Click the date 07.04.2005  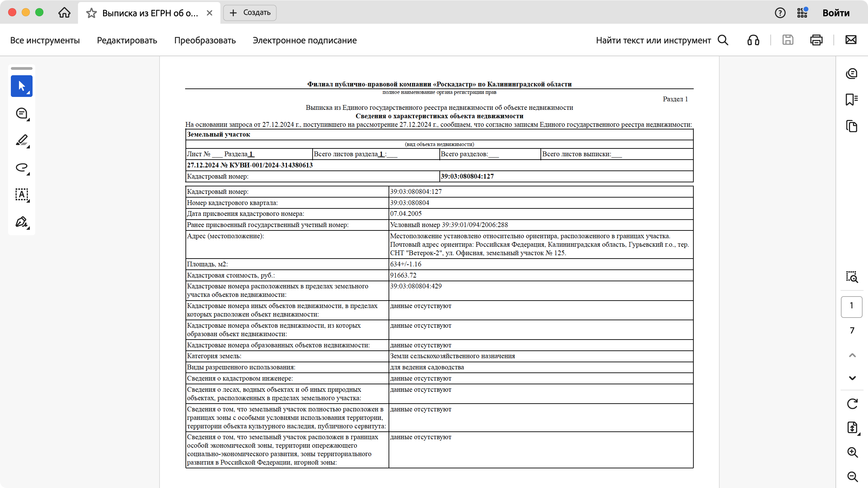tap(406, 213)
